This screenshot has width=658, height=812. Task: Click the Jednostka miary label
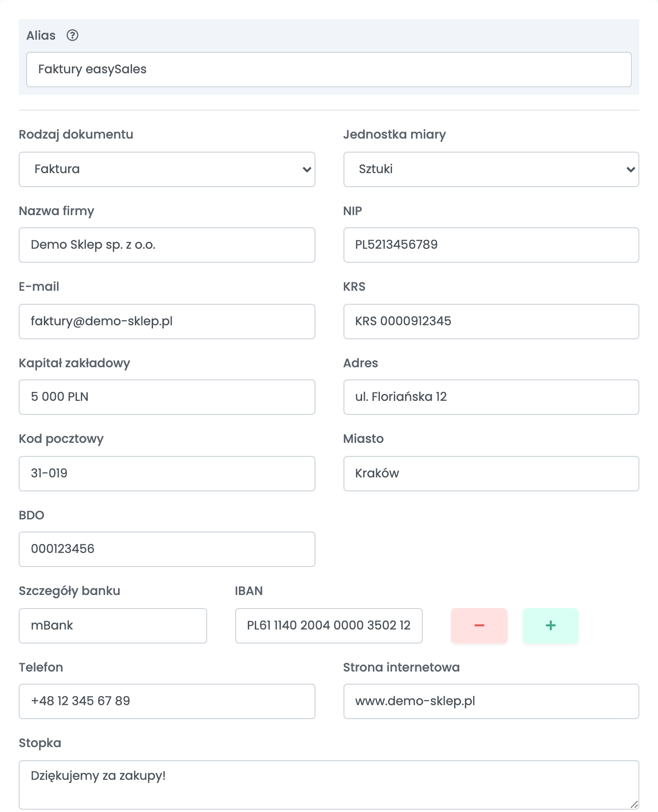coord(394,134)
